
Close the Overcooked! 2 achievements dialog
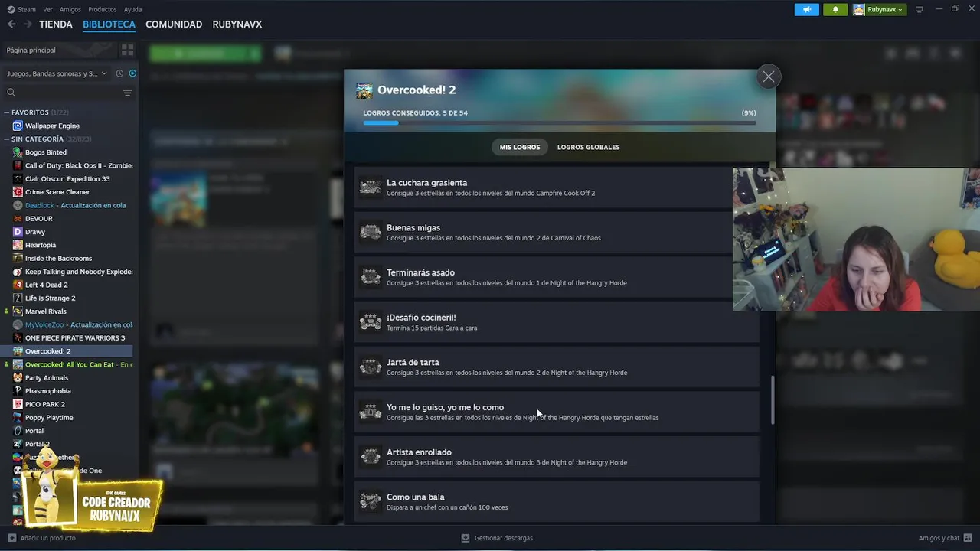pyautogui.click(x=768, y=77)
